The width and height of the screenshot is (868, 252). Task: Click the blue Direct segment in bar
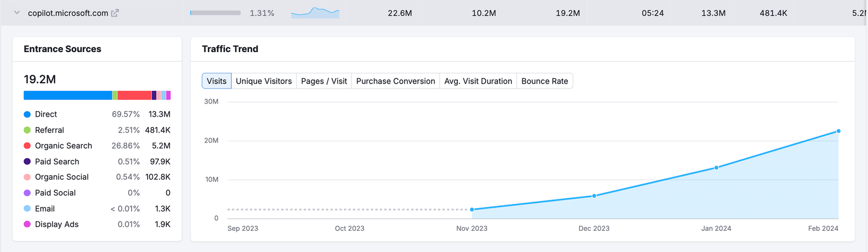coord(68,96)
